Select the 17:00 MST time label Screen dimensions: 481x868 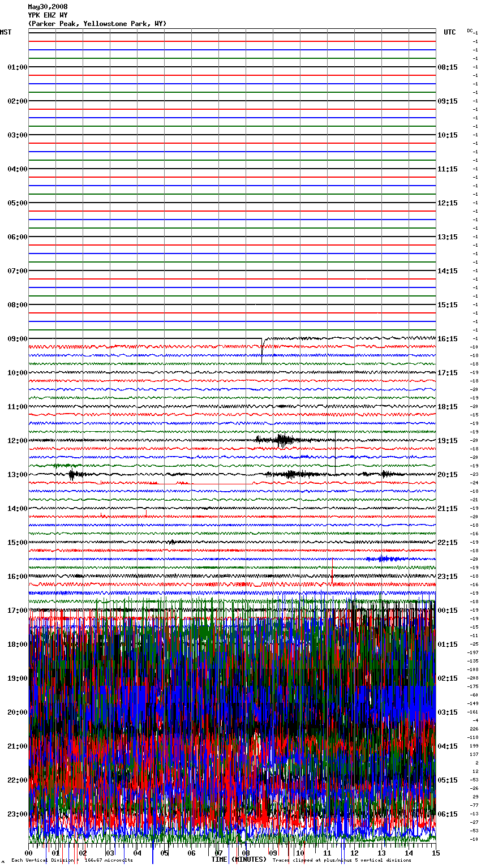click(18, 611)
